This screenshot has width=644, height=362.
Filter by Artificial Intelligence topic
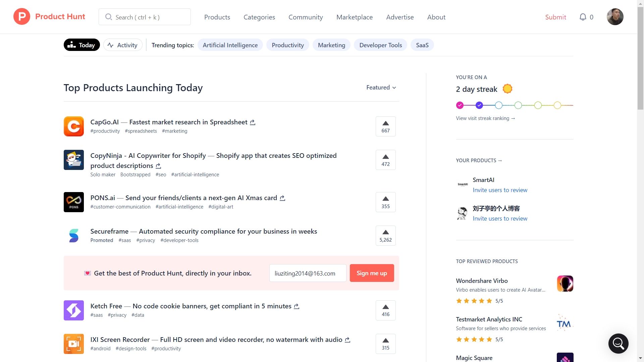(230, 45)
